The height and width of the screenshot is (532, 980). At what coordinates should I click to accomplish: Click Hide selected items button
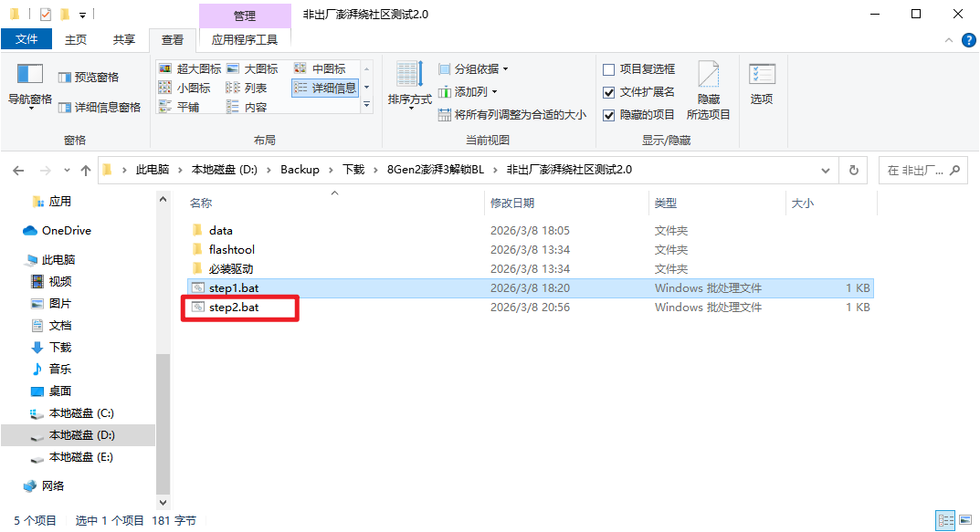708,90
